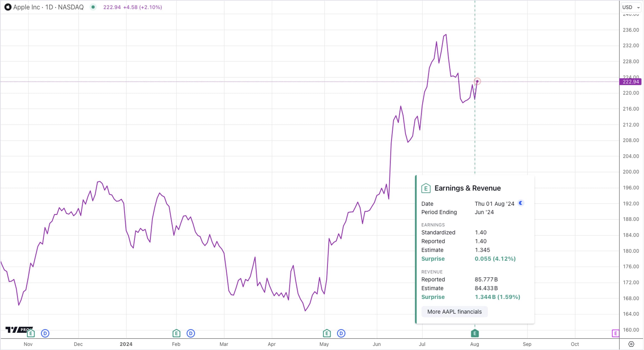The image size is (644, 350).
Task: Click the last price point circle marker
Action: pos(477,81)
